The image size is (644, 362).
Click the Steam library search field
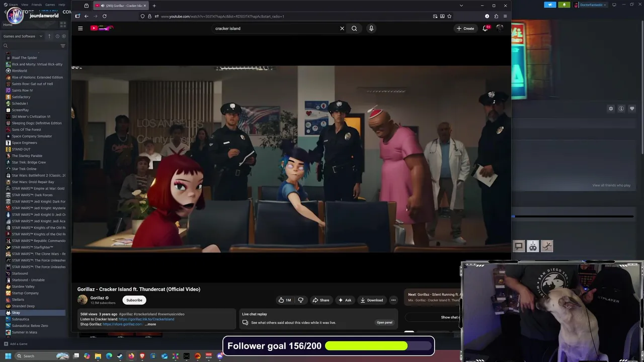pos(30,46)
